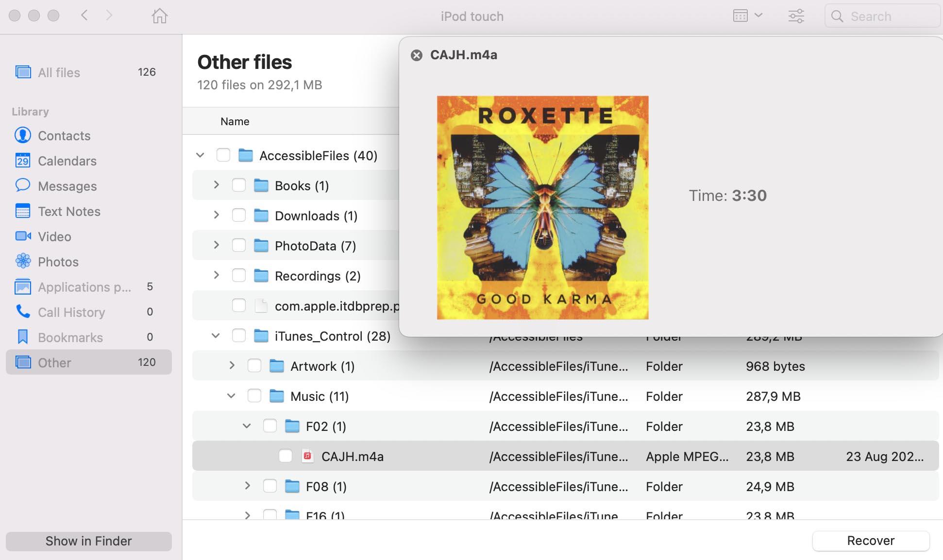
Task: Go forward with the right arrow
Action: (109, 16)
